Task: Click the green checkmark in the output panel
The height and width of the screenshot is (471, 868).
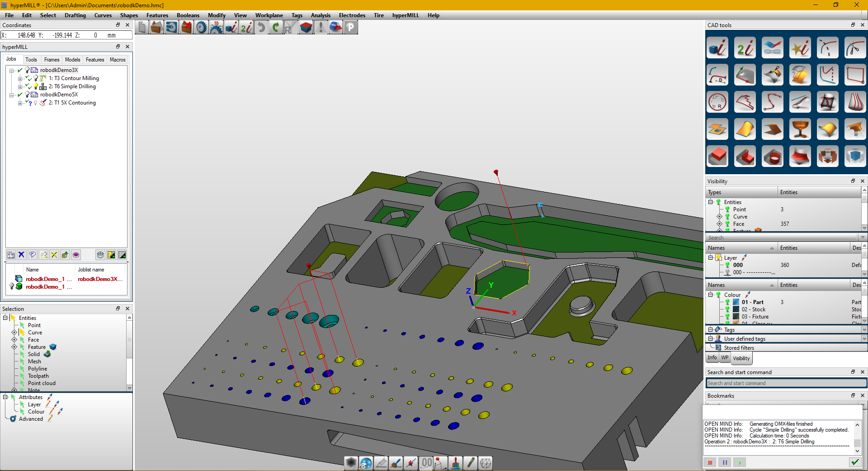Action: point(855,462)
